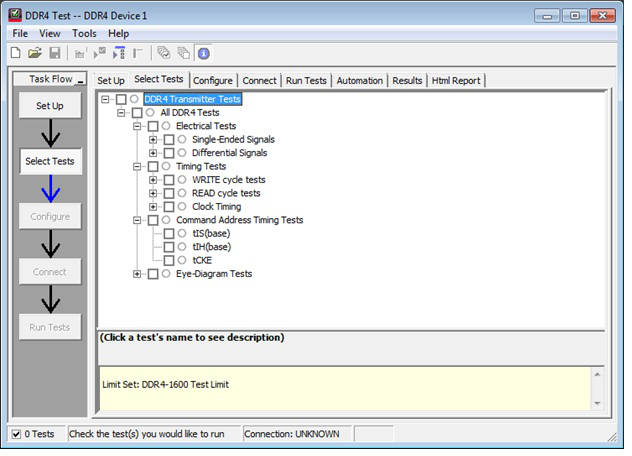Screen dimensions: 632x456
Task: Open the Tools menu
Action: (x=84, y=33)
